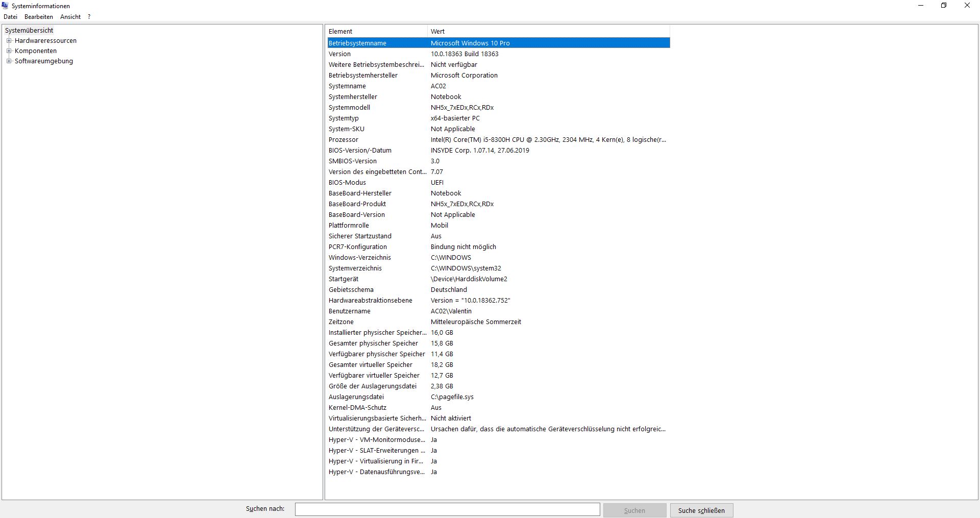
Task: Select the Weitere Betriebsystembeschreibung row
Action: pos(499,65)
